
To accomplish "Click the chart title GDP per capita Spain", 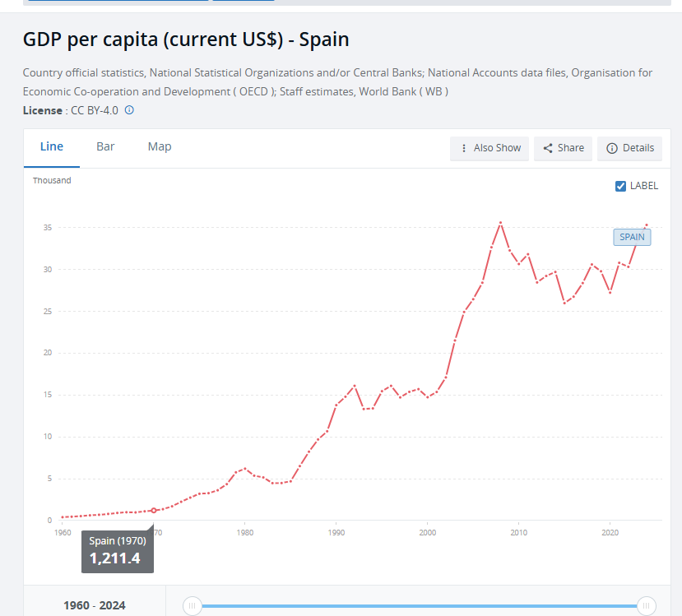I will [186, 39].
